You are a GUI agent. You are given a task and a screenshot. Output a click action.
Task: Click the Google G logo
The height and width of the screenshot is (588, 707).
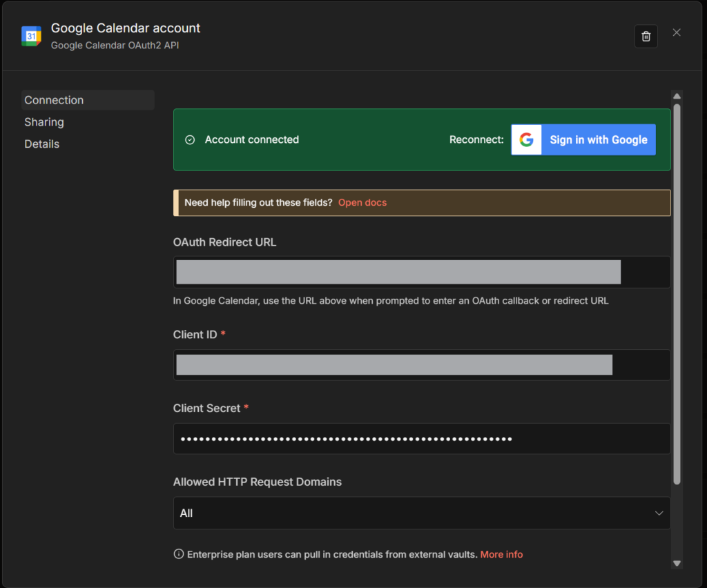pos(527,140)
